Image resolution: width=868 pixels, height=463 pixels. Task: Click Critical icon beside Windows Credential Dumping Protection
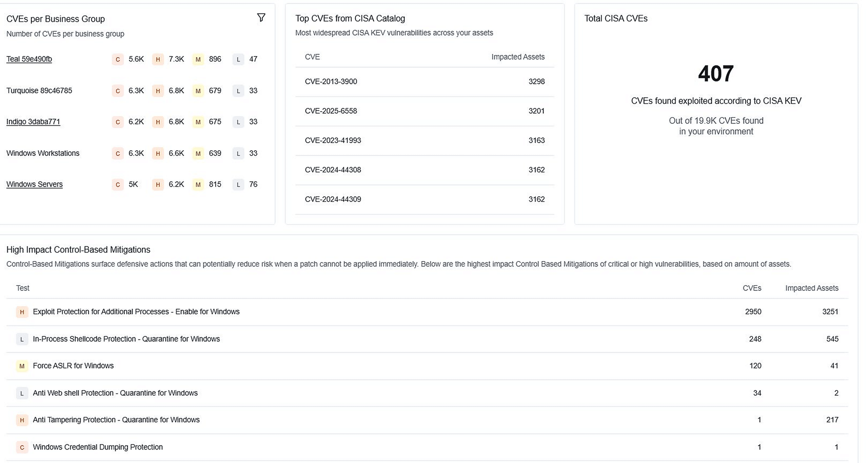coord(22,447)
